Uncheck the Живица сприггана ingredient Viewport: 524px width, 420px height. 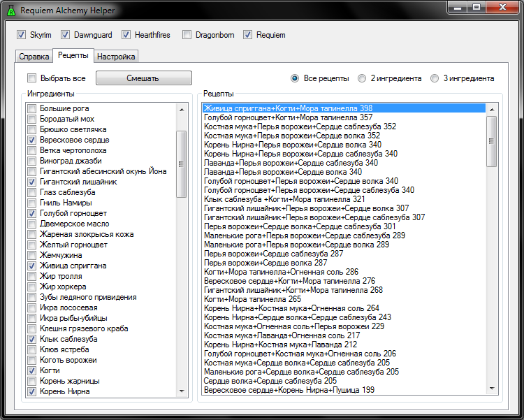(x=32, y=266)
